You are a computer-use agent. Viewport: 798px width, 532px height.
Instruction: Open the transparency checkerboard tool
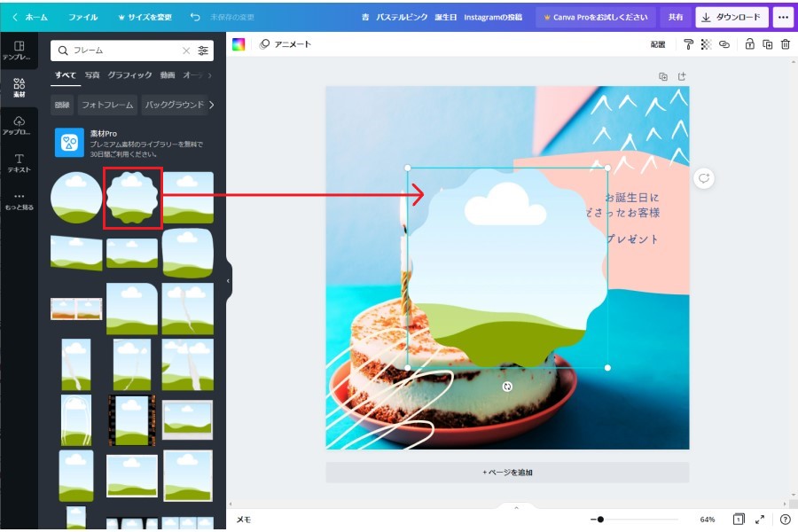click(x=707, y=44)
